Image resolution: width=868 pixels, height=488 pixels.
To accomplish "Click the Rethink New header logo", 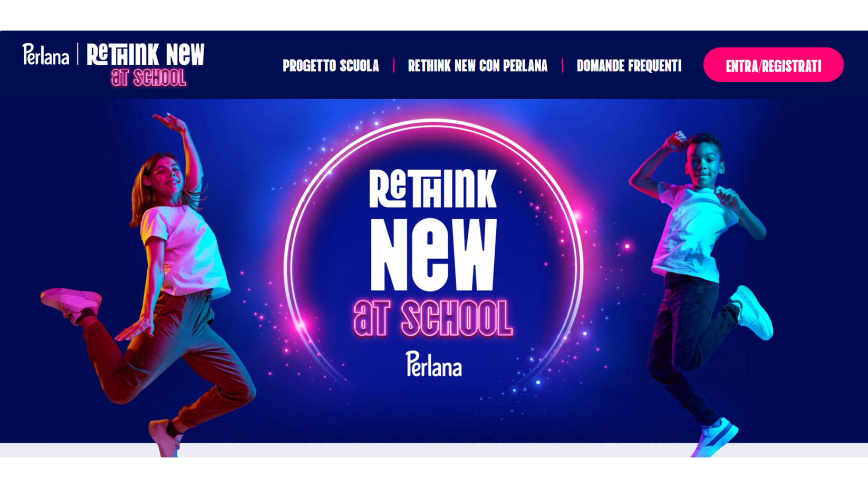I will (x=146, y=64).
